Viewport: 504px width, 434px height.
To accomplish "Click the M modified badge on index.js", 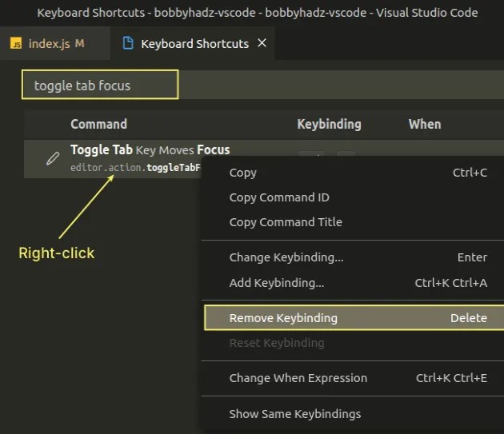I will [x=80, y=43].
